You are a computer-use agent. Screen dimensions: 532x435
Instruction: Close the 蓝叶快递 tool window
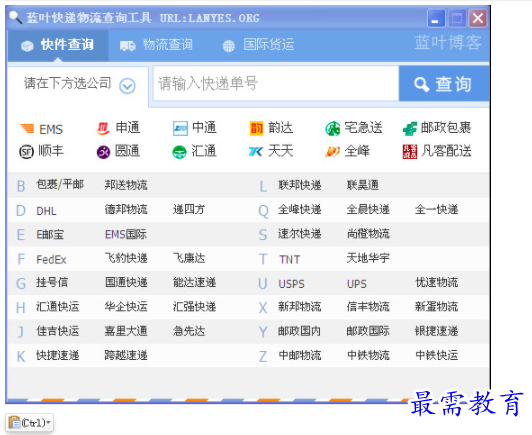478,18
